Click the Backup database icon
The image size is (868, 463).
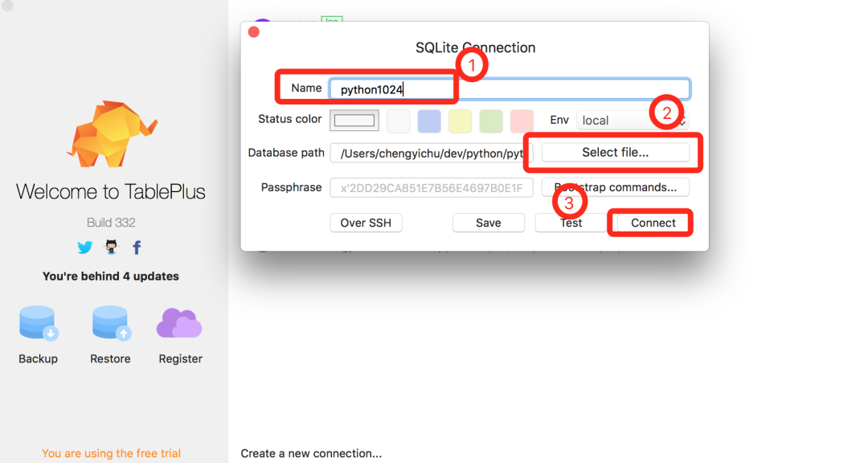39,322
